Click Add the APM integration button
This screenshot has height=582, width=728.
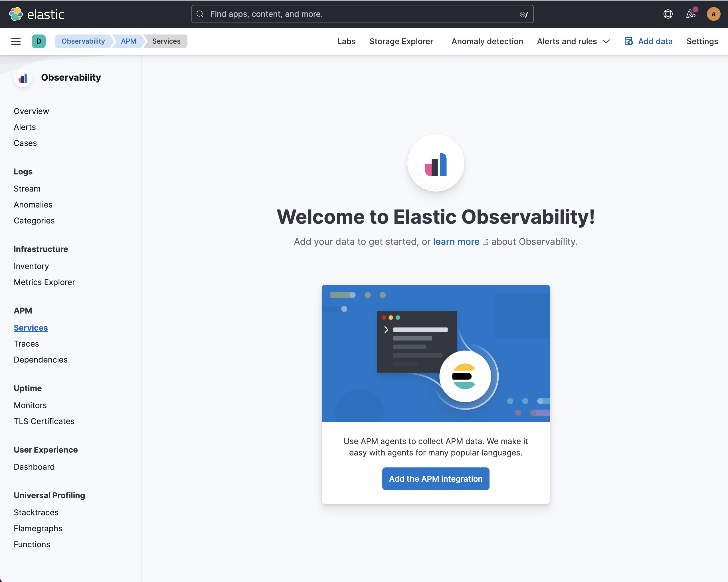point(435,479)
